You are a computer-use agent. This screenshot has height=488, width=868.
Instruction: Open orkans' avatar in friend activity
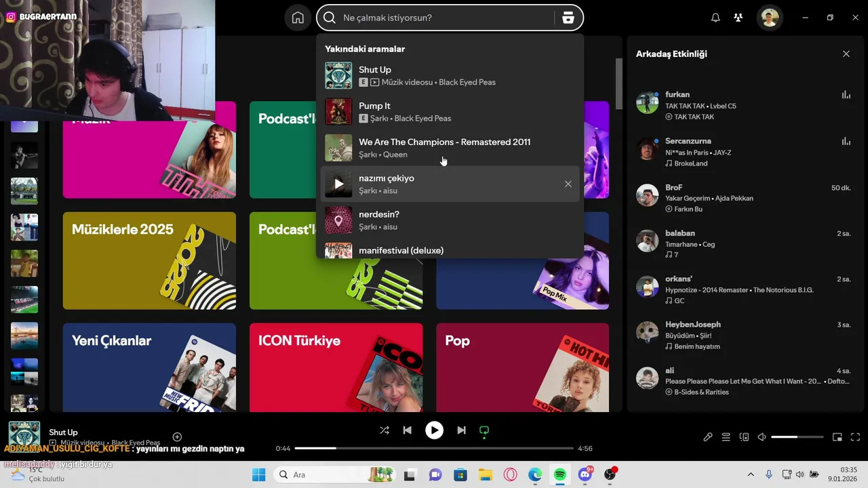tap(648, 287)
